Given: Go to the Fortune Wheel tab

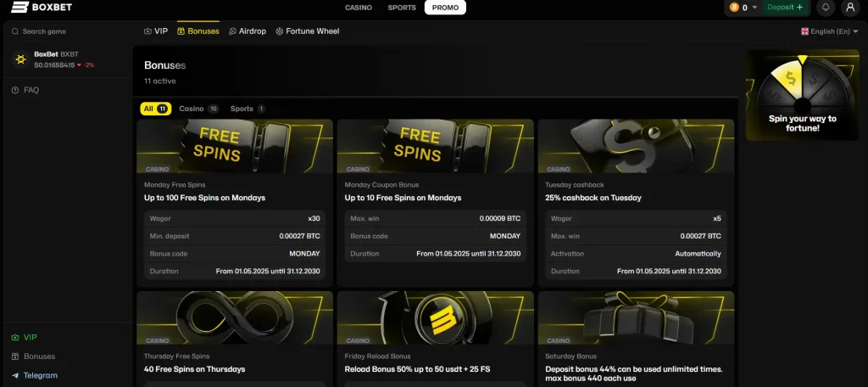Looking at the screenshot, I should click(x=307, y=31).
